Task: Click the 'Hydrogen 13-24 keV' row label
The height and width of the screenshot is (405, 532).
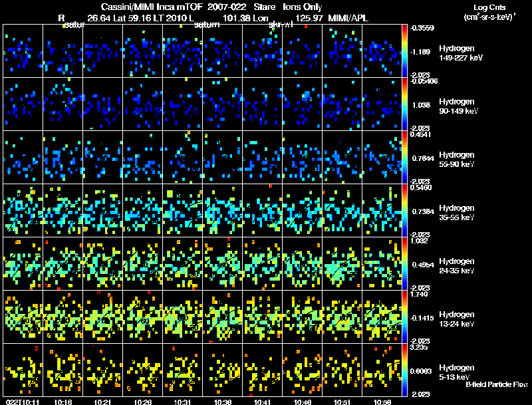Action: 456,319
